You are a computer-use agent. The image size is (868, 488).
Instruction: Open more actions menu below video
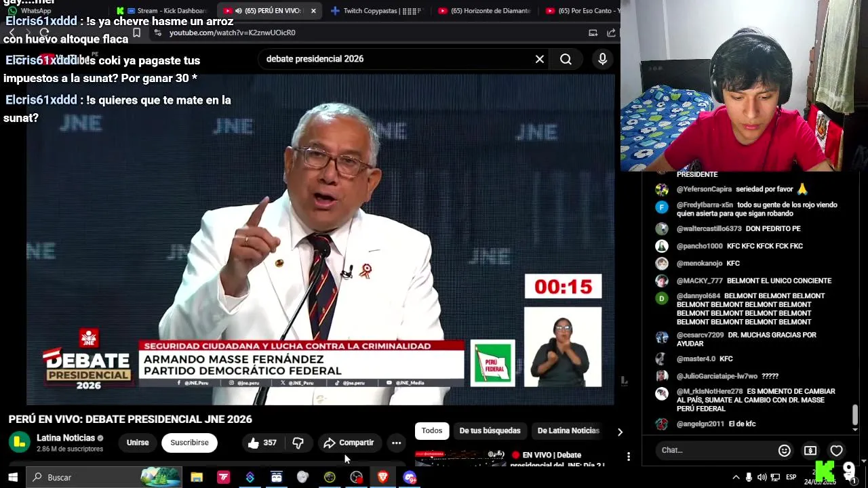coord(397,443)
